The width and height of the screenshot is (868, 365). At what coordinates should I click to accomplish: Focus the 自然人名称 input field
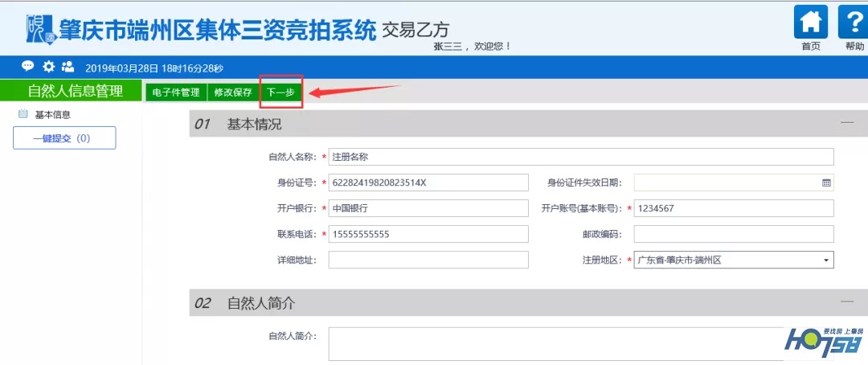coord(581,157)
